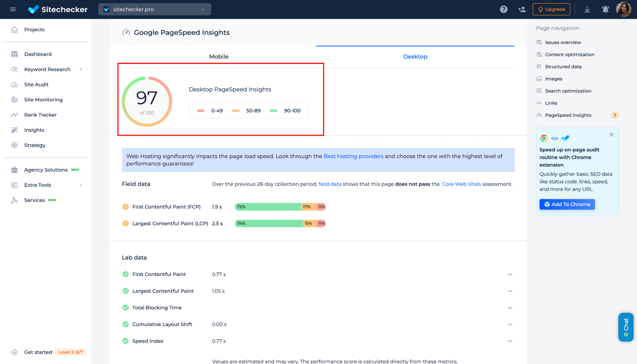Click the Site Audit gauge icon
This screenshot has height=364, width=637.
click(14, 84)
